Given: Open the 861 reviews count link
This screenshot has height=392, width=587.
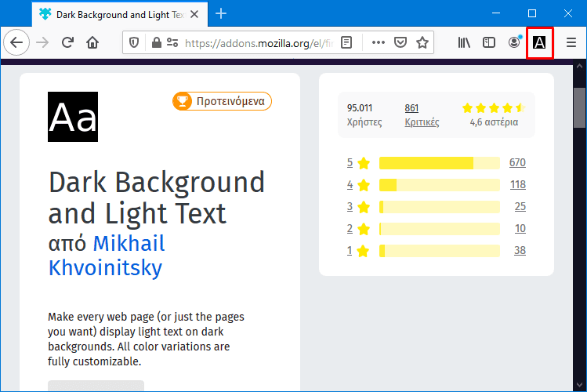Looking at the screenshot, I should pyautogui.click(x=411, y=108).
